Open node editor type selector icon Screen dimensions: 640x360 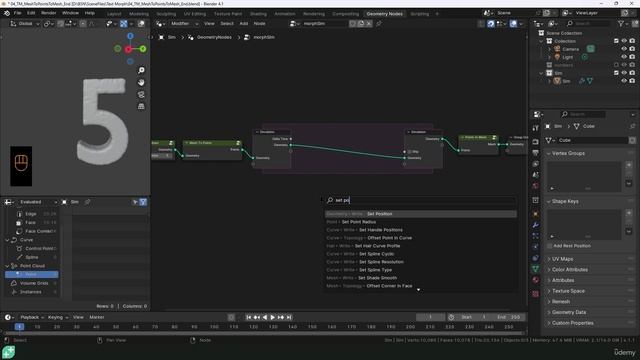[160, 24]
